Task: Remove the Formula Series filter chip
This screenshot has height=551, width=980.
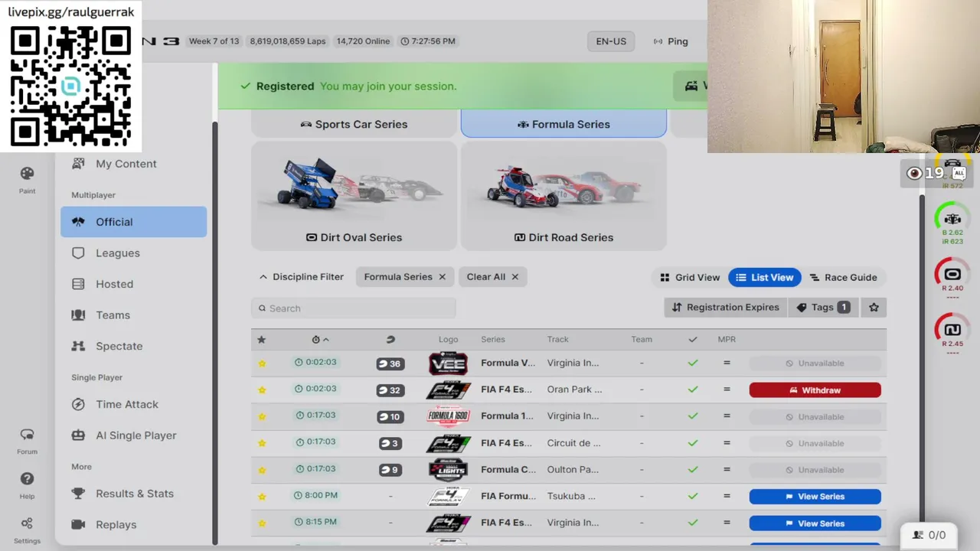Action: click(442, 277)
